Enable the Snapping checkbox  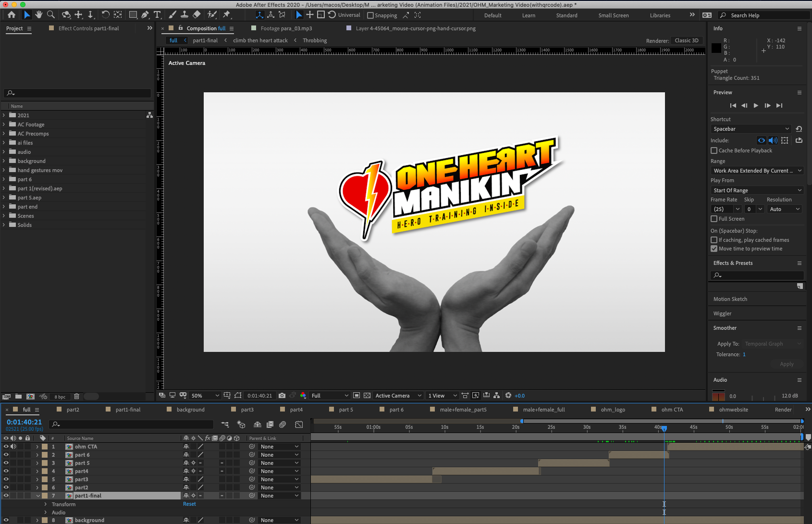coord(370,15)
